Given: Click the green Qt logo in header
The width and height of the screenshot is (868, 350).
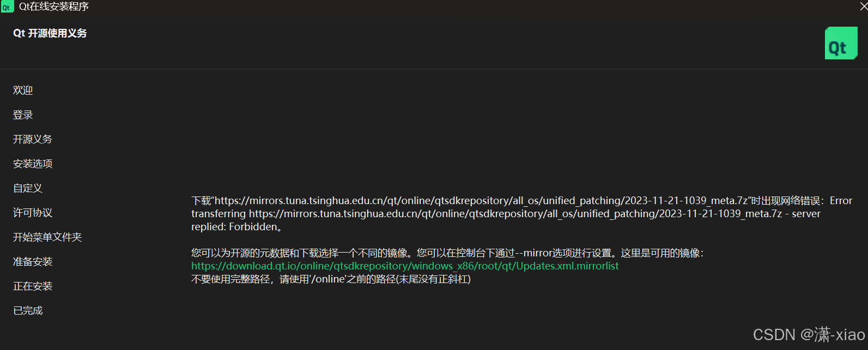Looking at the screenshot, I should [x=841, y=43].
